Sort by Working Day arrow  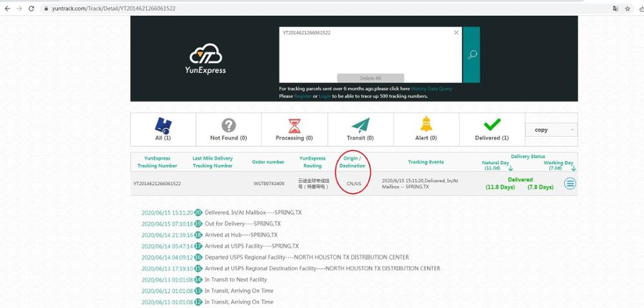click(573, 168)
